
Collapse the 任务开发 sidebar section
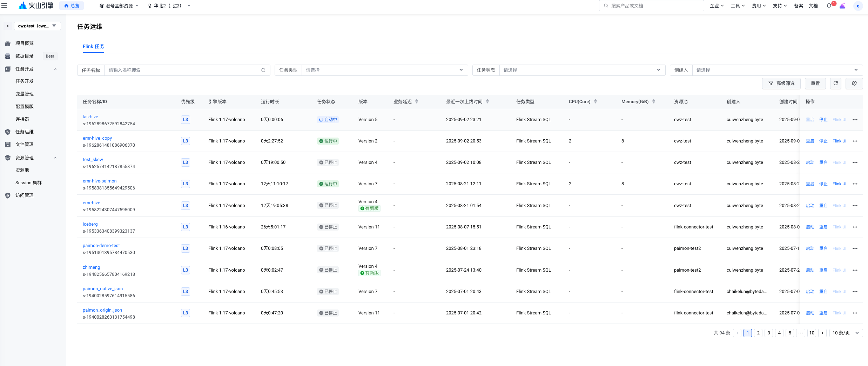(55, 69)
